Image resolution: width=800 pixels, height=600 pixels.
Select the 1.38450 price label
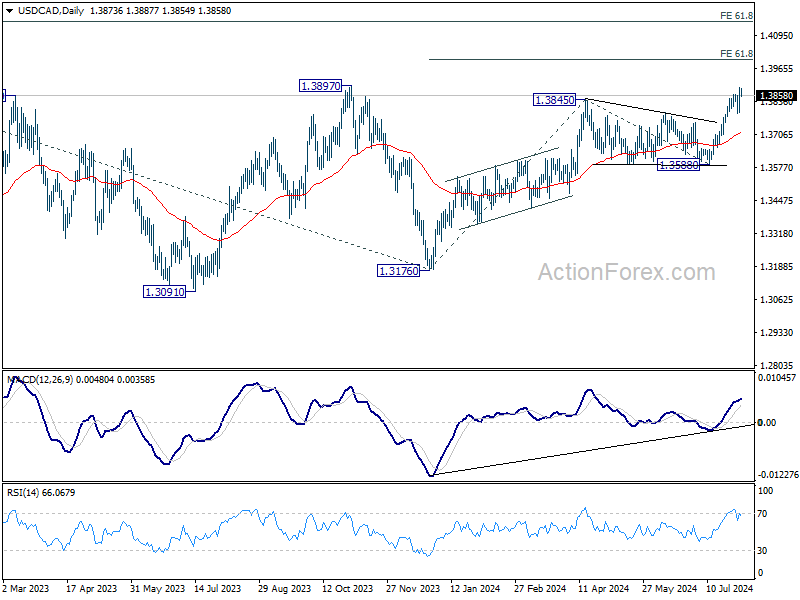555,100
